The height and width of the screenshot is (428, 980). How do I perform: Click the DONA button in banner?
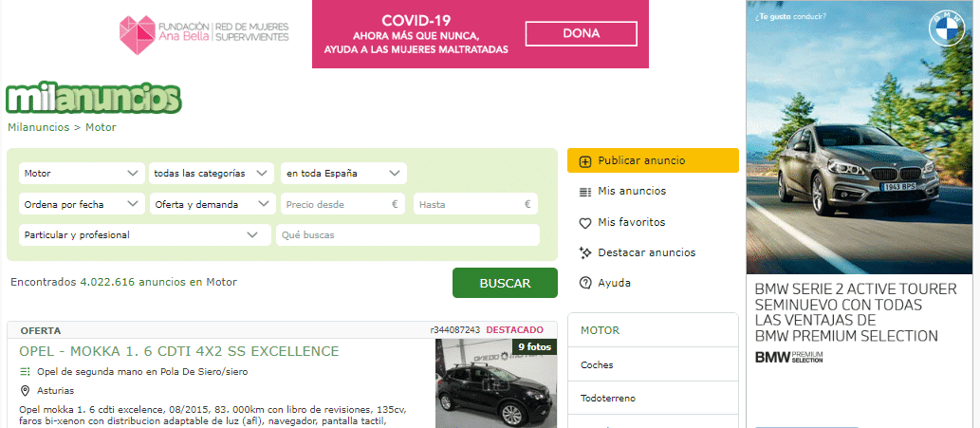coord(582,34)
